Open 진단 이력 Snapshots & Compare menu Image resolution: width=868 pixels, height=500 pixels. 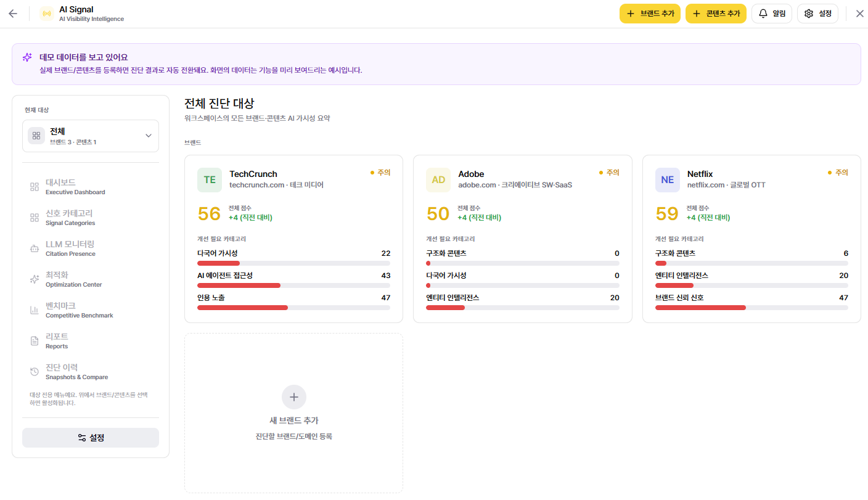[91, 372]
